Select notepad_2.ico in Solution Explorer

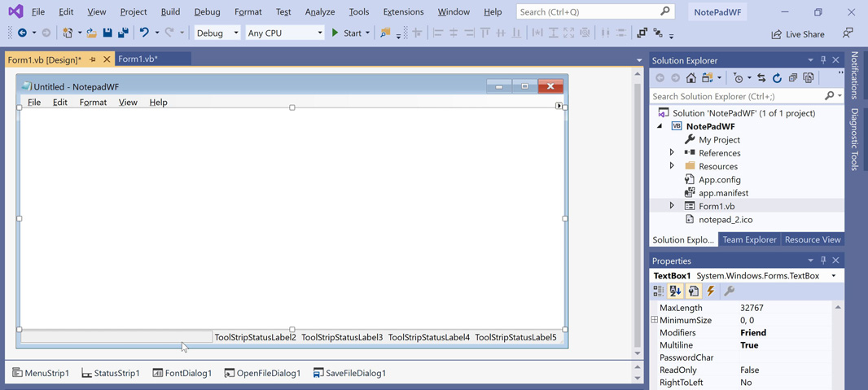pos(725,220)
